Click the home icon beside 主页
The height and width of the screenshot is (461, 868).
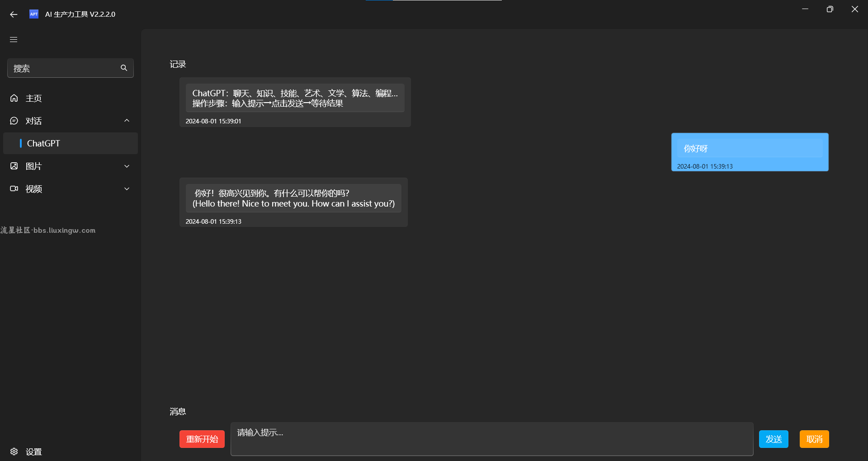click(14, 98)
